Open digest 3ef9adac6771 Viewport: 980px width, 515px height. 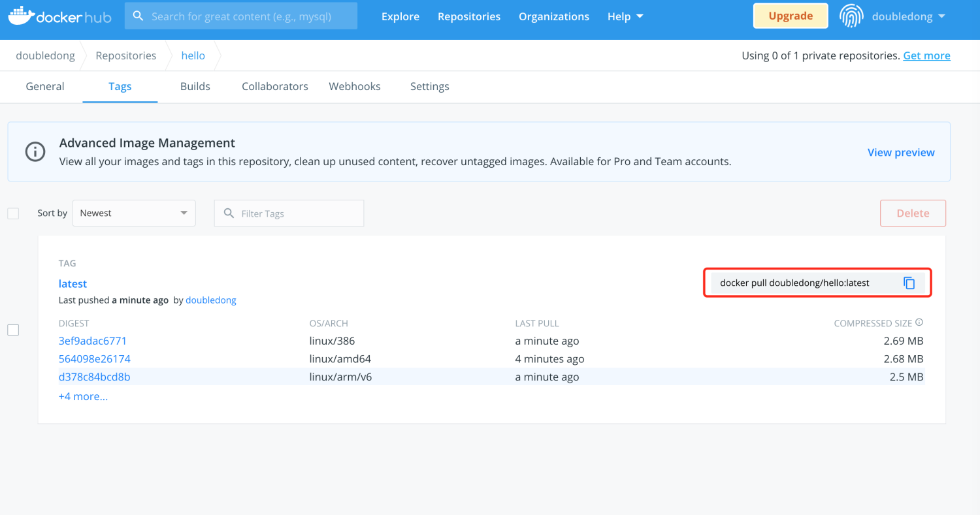(92, 341)
